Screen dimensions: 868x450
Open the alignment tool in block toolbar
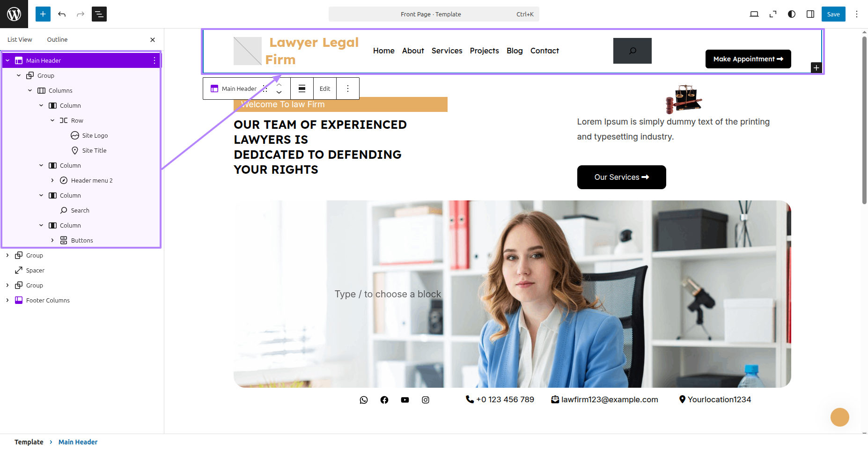click(x=302, y=89)
